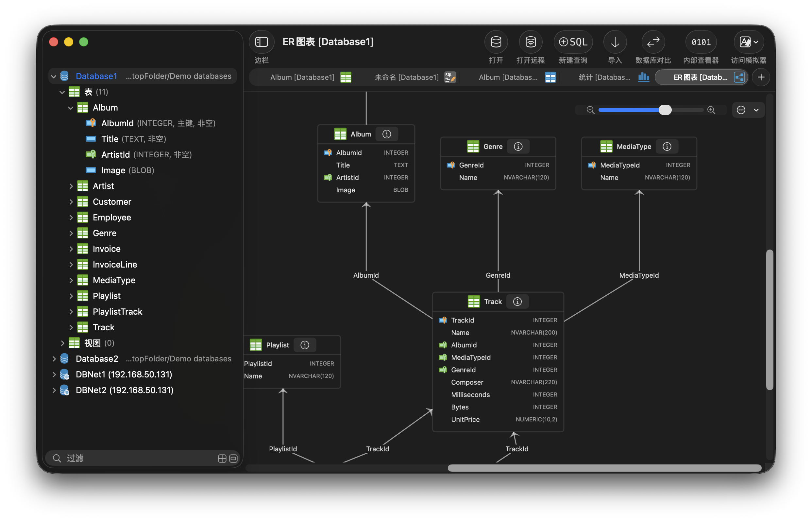Collapse the Album table node

(71, 108)
